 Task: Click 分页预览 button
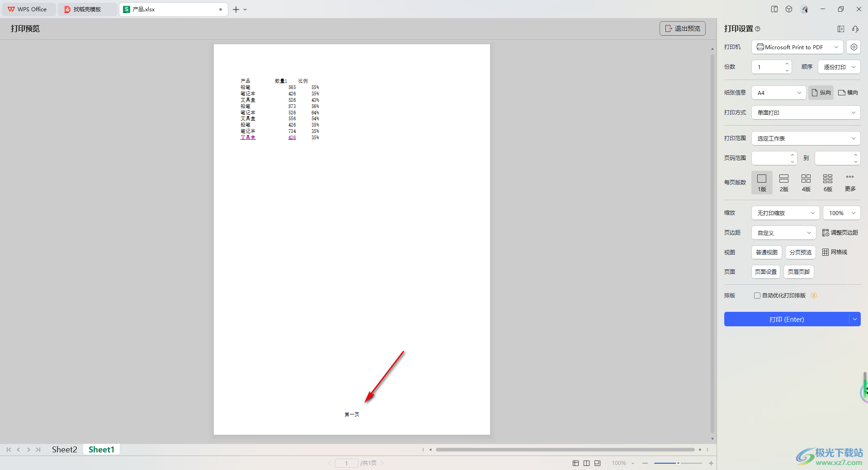[x=800, y=252]
